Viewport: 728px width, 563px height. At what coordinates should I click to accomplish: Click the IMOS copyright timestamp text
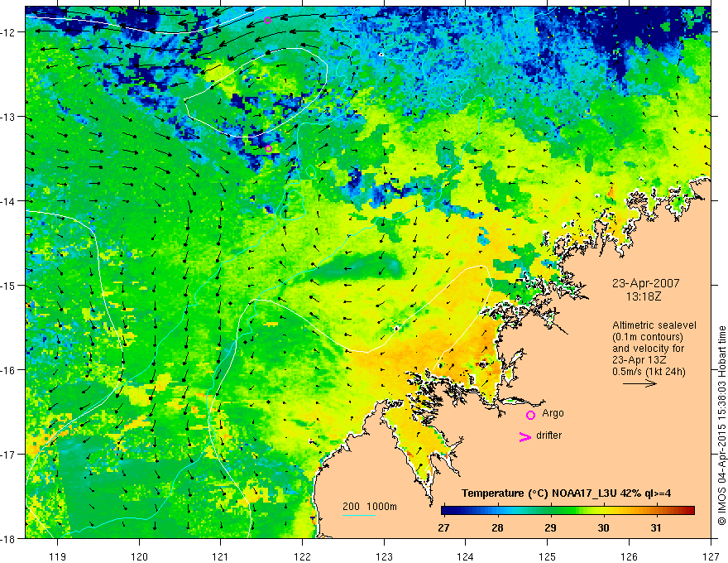(722, 426)
